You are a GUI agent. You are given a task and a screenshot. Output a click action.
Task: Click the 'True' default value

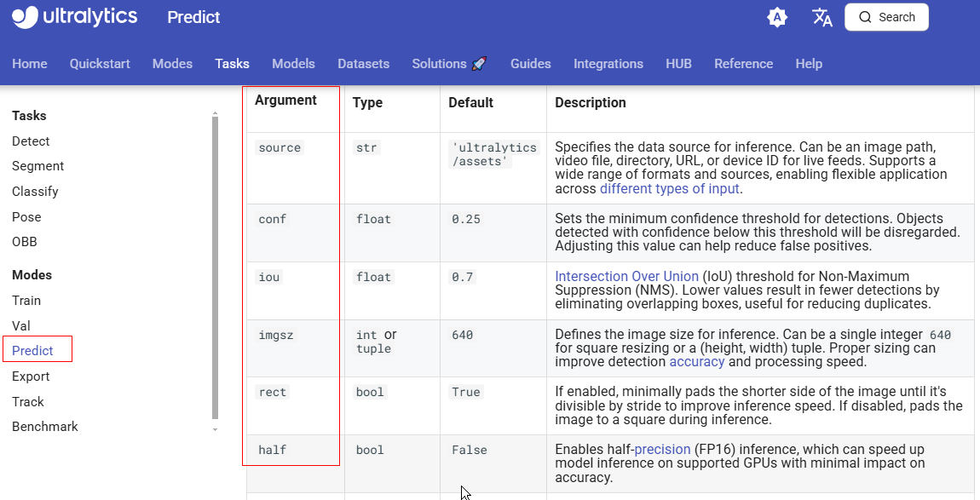(466, 393)
